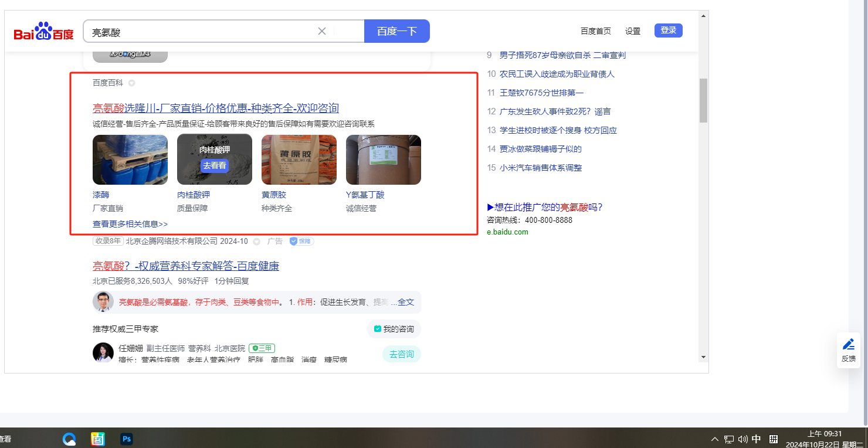
Task: Click 北京企腾网络技术有限公司 advertiser name
Action: coord(171,241)
